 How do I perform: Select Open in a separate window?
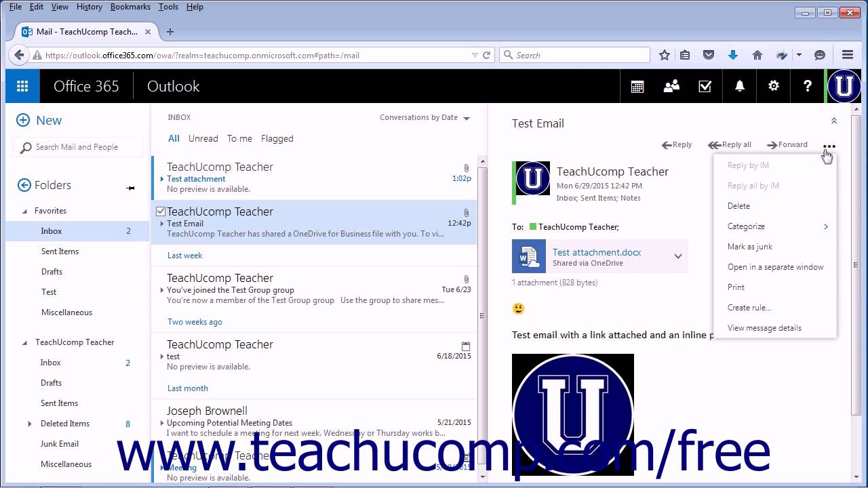(775, 267)
